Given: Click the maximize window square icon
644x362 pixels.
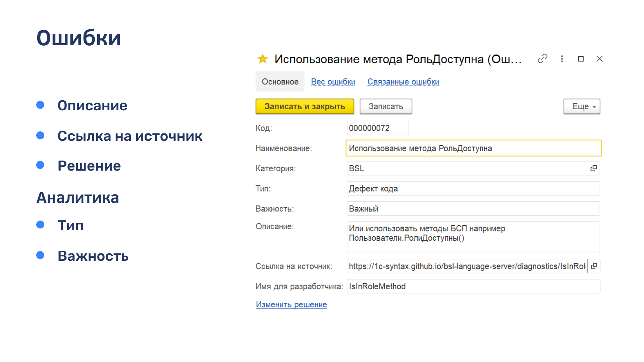Looking at the screenshot, I should pos(581,59).
